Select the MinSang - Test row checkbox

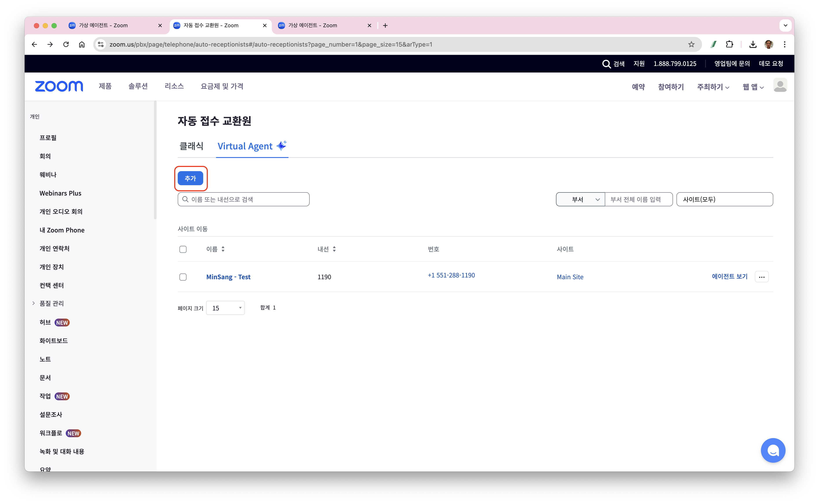(x=183, y=277)
